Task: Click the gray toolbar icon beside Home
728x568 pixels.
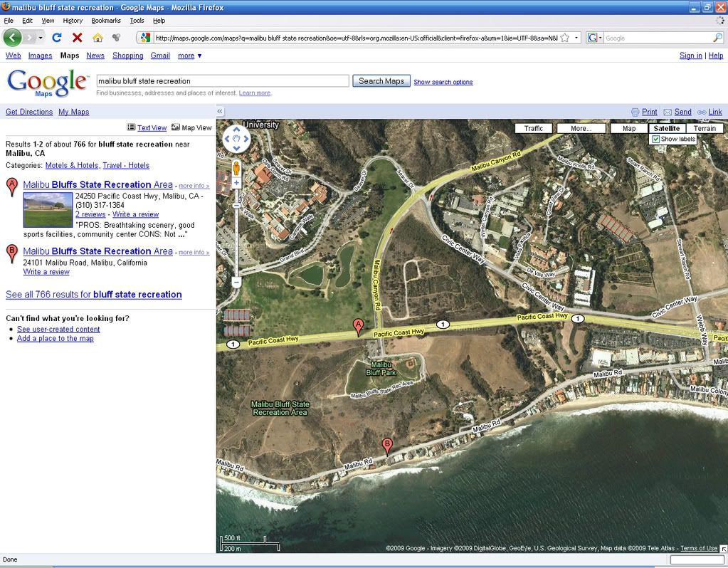Action: 116,38
